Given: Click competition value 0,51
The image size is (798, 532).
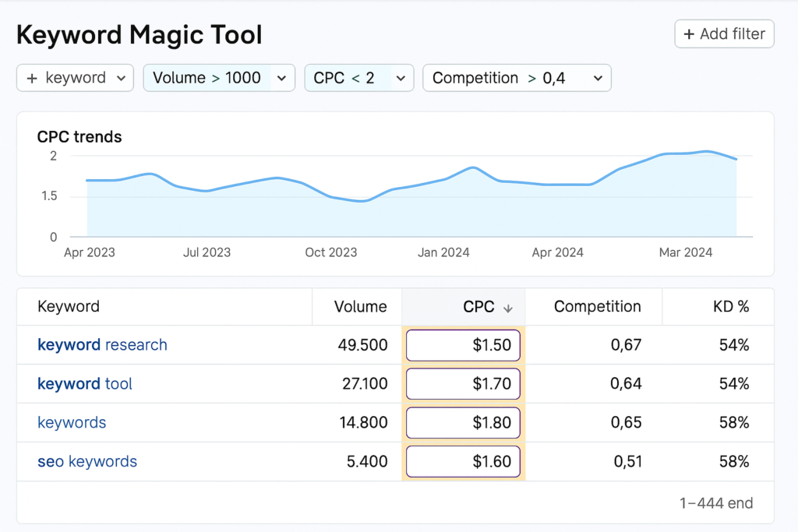Looking at the screenshot, I should pyautogui.click(x=627, y=462).
